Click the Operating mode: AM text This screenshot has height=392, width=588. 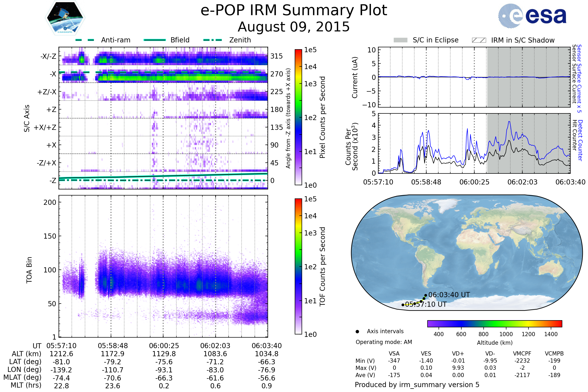coord(384,342)
